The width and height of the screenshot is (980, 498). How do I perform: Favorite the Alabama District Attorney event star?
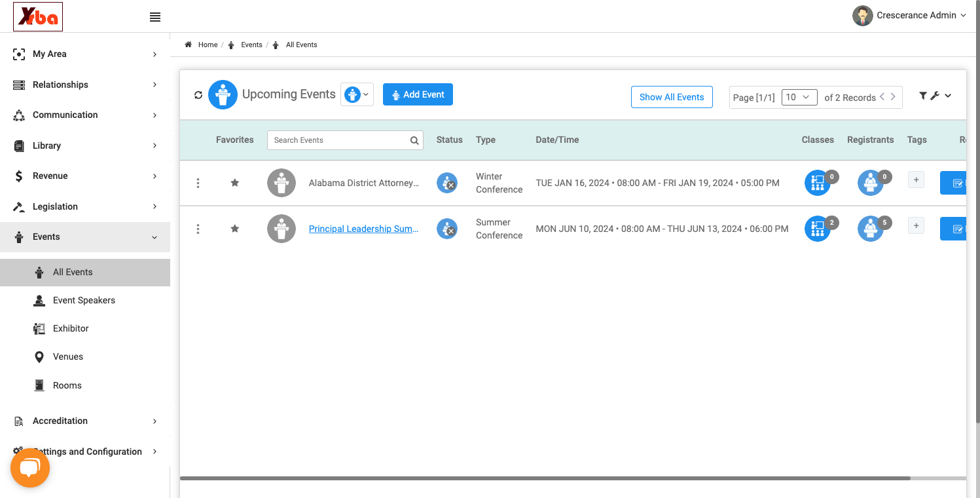(x=235, y=183)
